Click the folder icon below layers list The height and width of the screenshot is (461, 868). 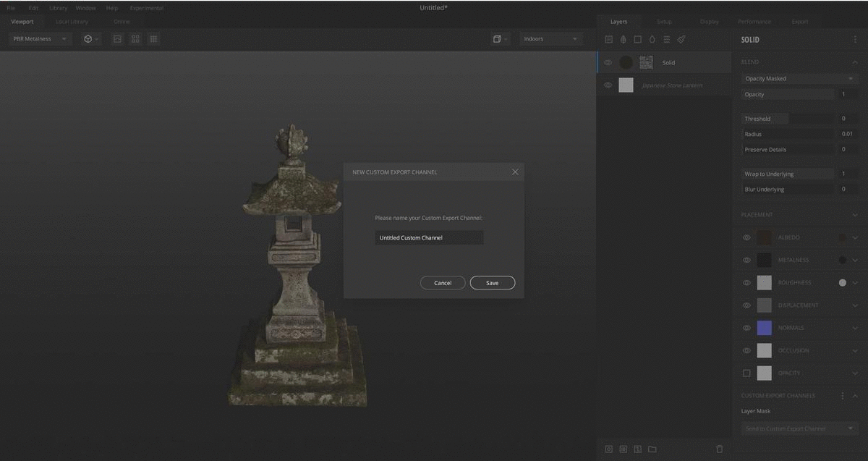coord(652,449)
